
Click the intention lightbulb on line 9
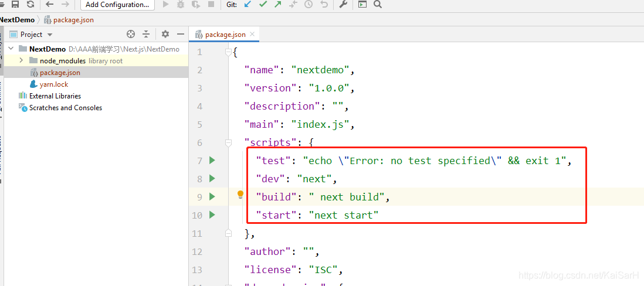pyautogui.click(x=240, y=195)
